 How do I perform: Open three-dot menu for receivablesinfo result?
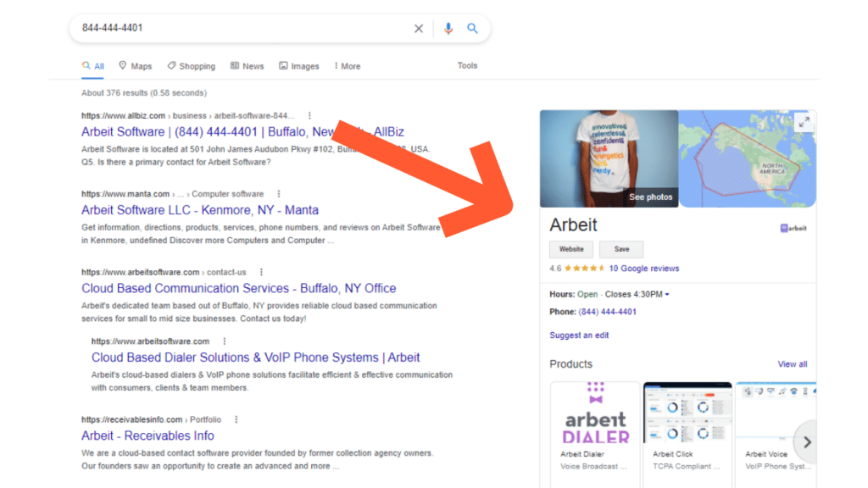coord(236,419)
